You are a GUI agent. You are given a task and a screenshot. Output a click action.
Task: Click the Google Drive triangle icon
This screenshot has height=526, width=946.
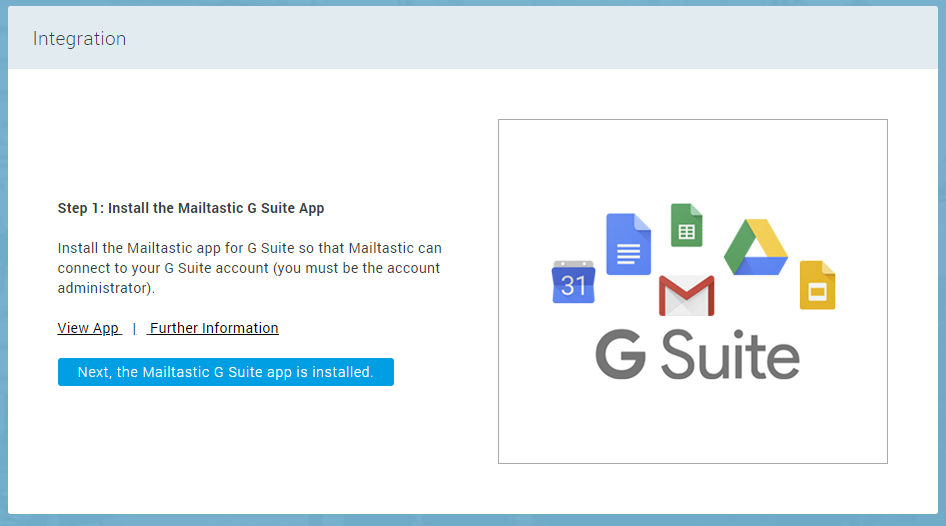(x=756, y=247)
